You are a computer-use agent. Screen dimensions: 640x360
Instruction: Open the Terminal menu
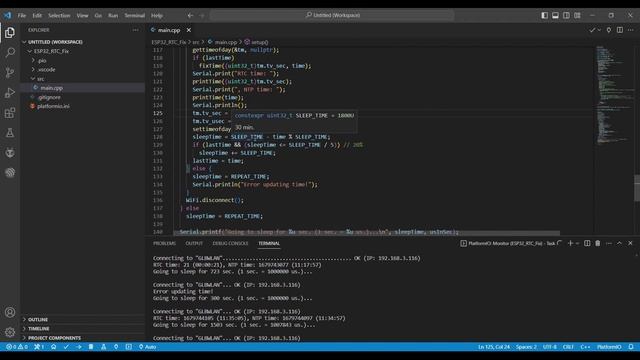coord(134,15)
